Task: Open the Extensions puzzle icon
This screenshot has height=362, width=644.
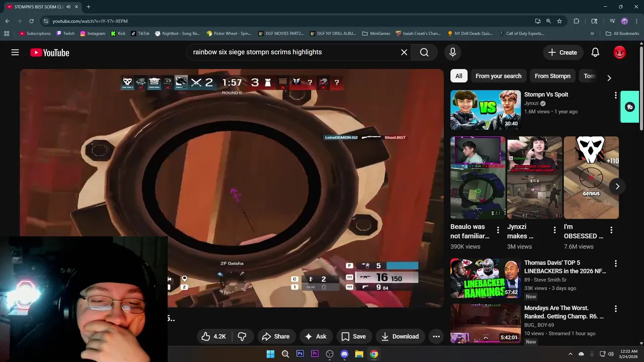Action: point(577,21)
